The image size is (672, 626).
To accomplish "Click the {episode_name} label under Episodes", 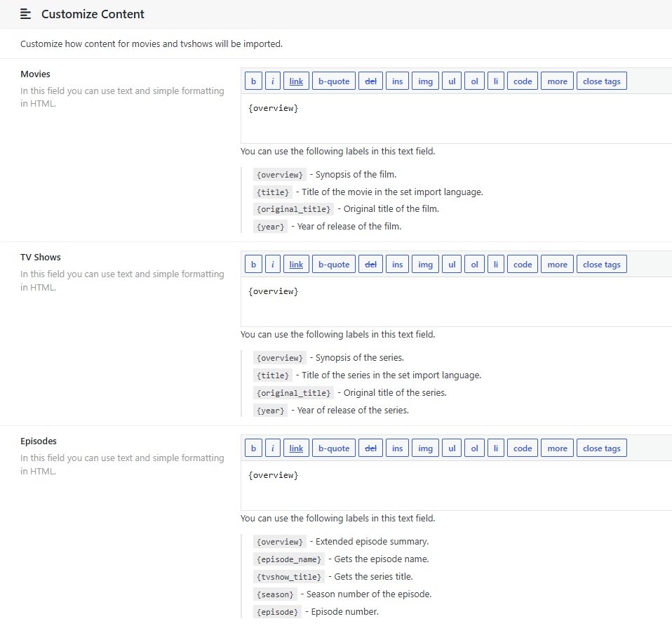I will coord(289,559).
